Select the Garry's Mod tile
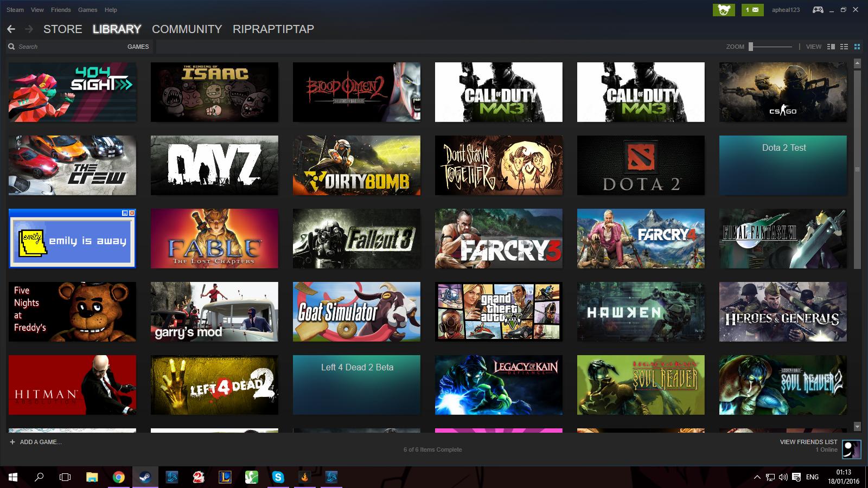 click(x=214, y=312)
